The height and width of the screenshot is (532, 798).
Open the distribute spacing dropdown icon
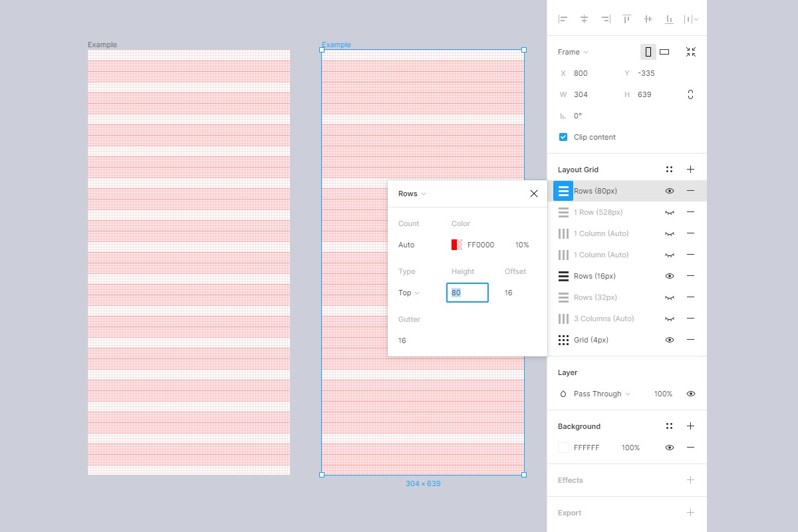[x=692, y=19]
